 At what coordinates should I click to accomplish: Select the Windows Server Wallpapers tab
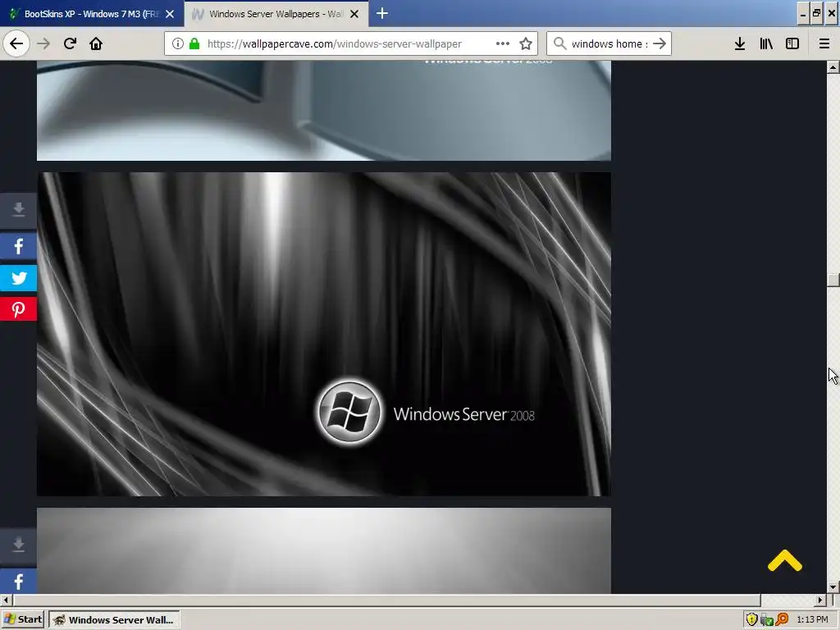(276, 13)
